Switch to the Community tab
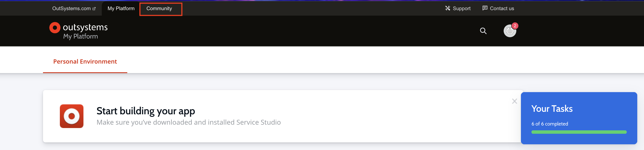644x150 pixels. [160, 8]
